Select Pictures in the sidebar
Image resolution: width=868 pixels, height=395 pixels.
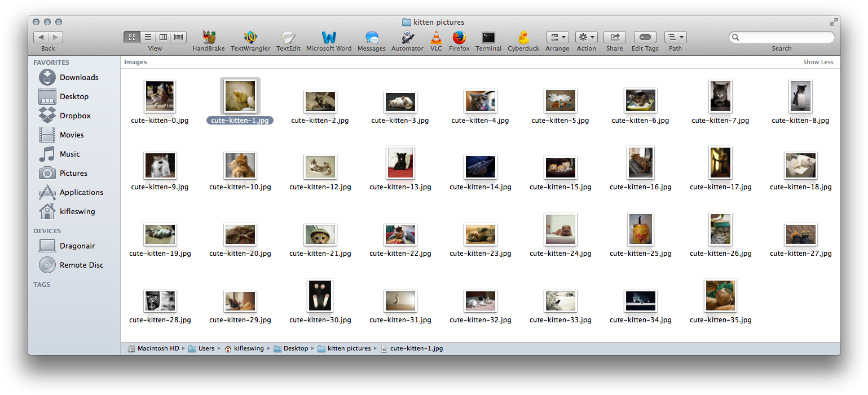click(x=74, y=173)
